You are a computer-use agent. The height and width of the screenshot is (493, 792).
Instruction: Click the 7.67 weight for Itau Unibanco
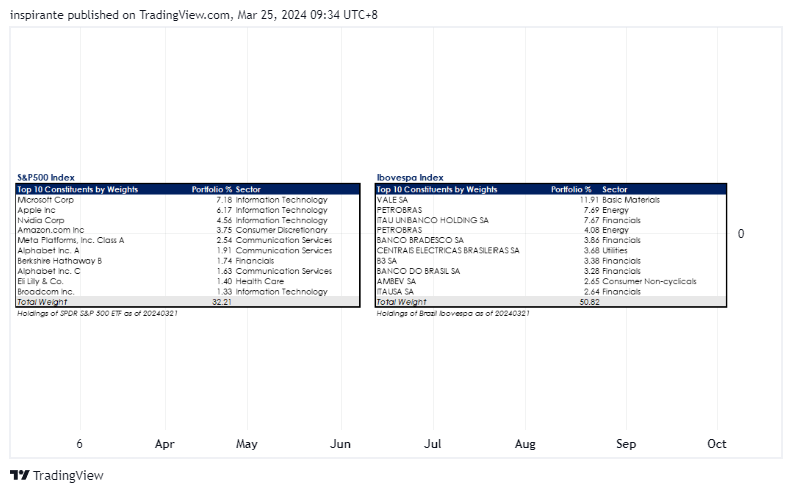tap(591, 220)
